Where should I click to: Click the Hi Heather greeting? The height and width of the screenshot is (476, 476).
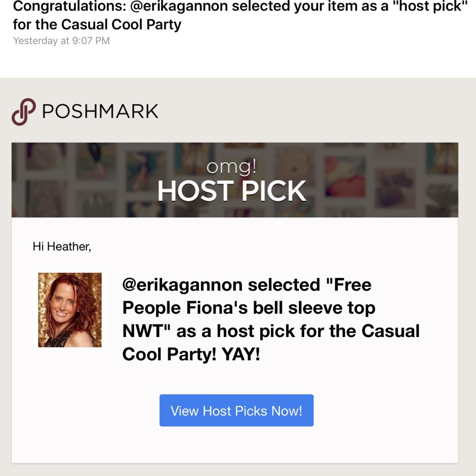click(x=61, y=247)
